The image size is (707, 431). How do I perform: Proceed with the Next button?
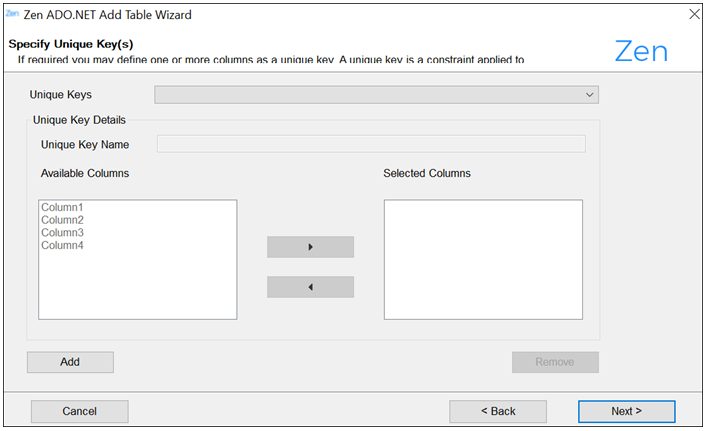(626, 411)
